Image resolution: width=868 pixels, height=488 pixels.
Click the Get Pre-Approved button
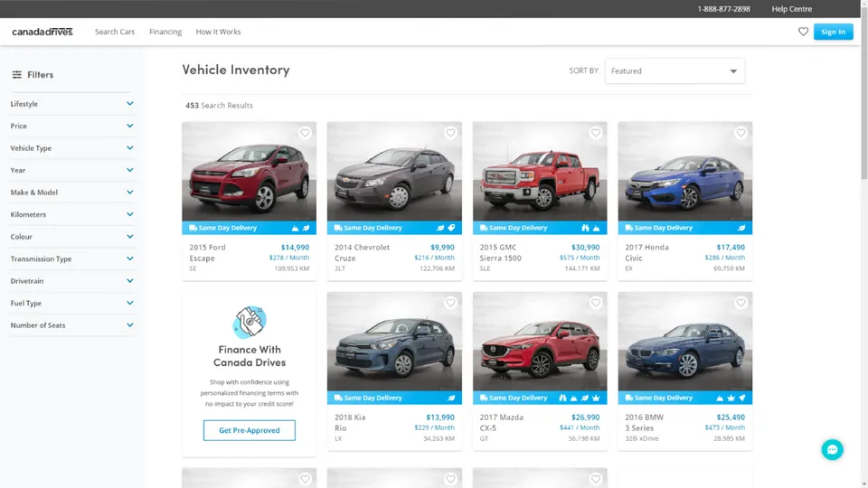pos(250,430)
